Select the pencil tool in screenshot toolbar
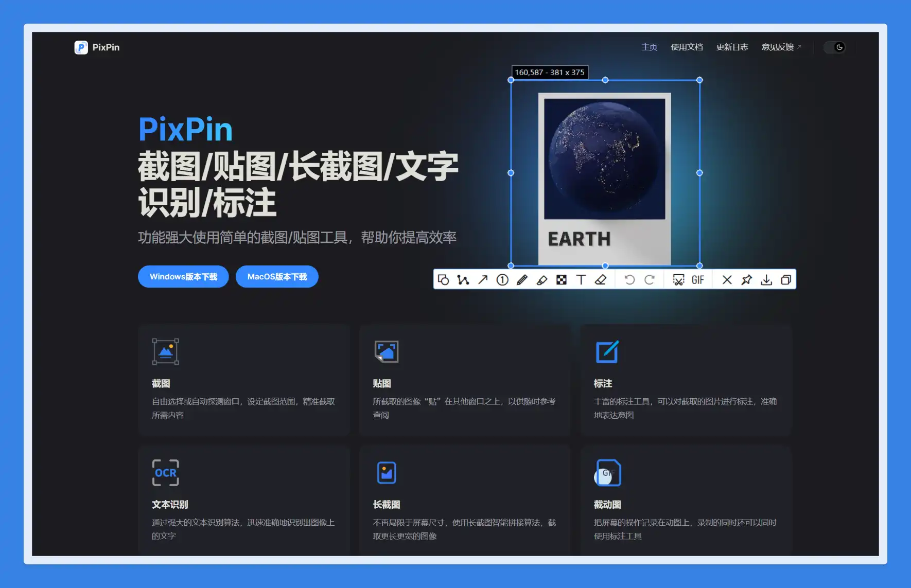 click(x=522, y=279)
